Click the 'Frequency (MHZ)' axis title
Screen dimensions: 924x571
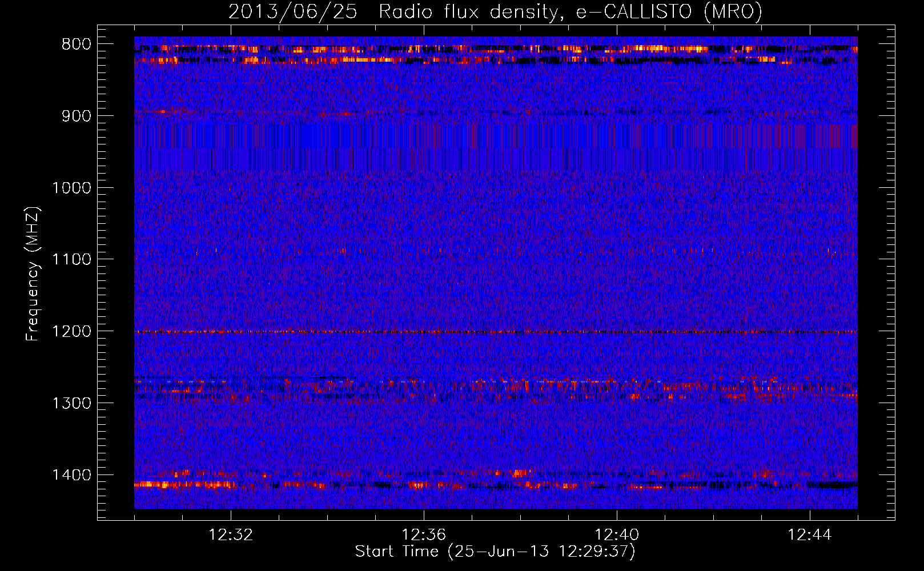[33, 274]
